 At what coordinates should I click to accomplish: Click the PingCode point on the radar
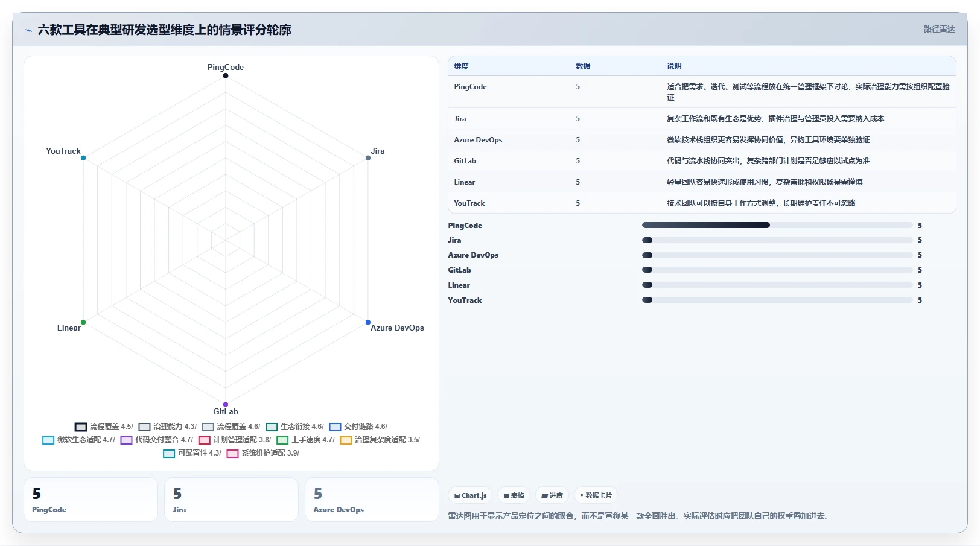[226, 76]
